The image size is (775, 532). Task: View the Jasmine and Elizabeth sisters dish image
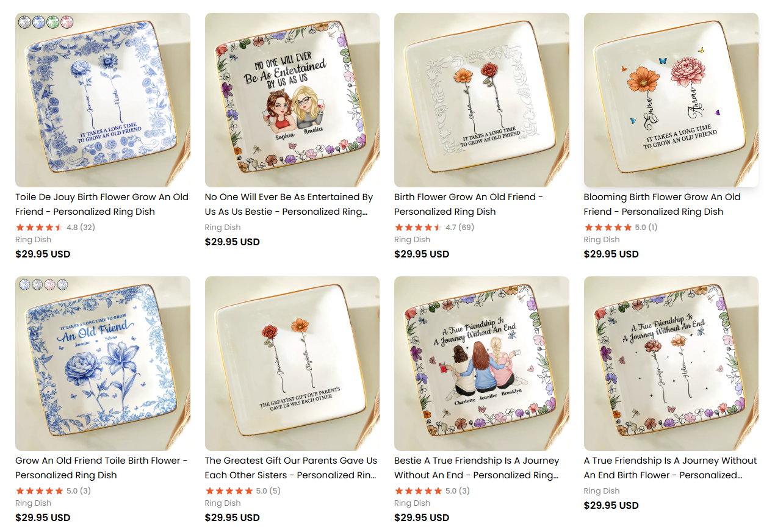[x=292, y=364]
